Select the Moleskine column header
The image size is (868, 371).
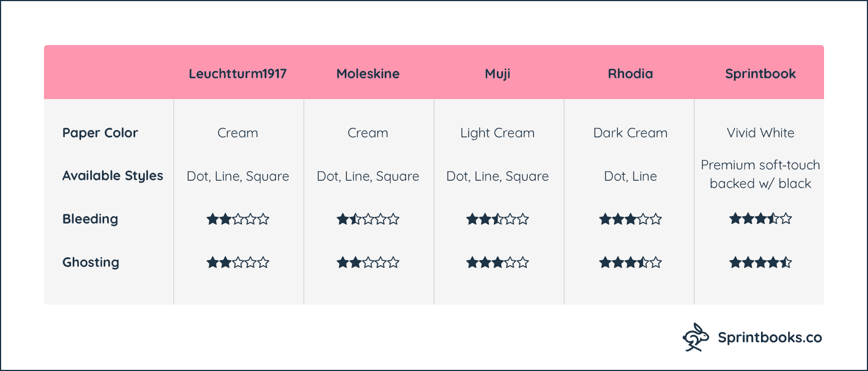click(368, 74)
